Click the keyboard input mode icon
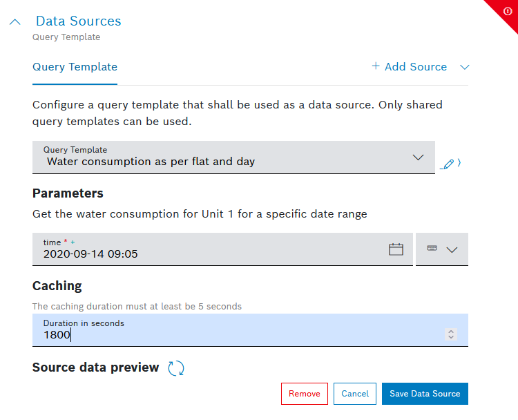Viewport: 518px width, 420px height. pos(432,249)
